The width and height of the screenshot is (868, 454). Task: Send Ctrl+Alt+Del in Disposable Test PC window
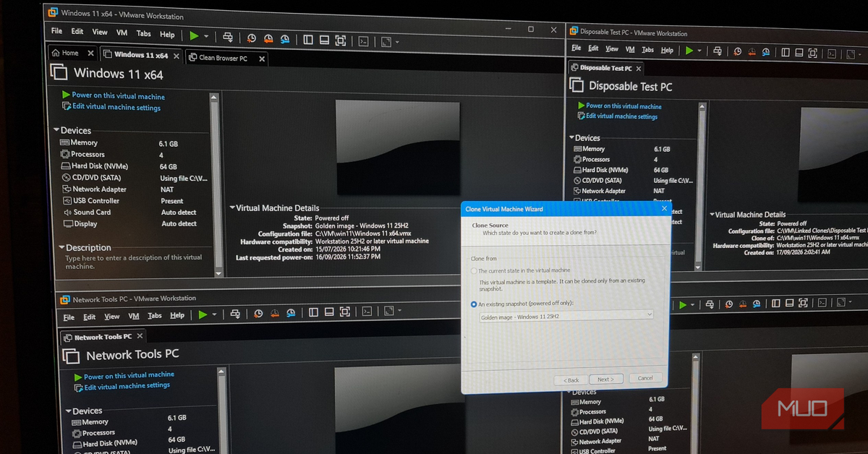pyautogui.click(x=719, y=51)
